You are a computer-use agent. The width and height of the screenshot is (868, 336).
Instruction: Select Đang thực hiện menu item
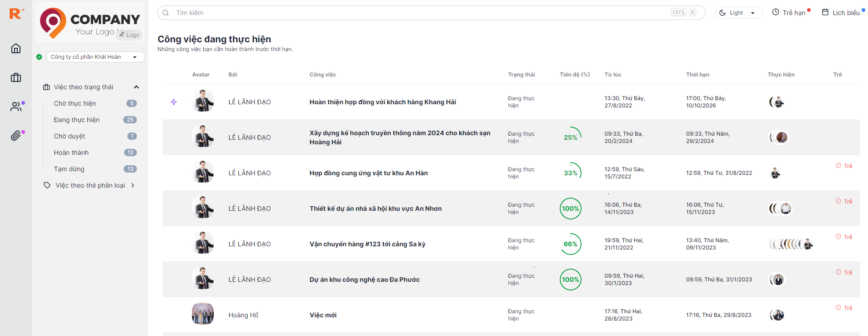click(x=76, y=120)
